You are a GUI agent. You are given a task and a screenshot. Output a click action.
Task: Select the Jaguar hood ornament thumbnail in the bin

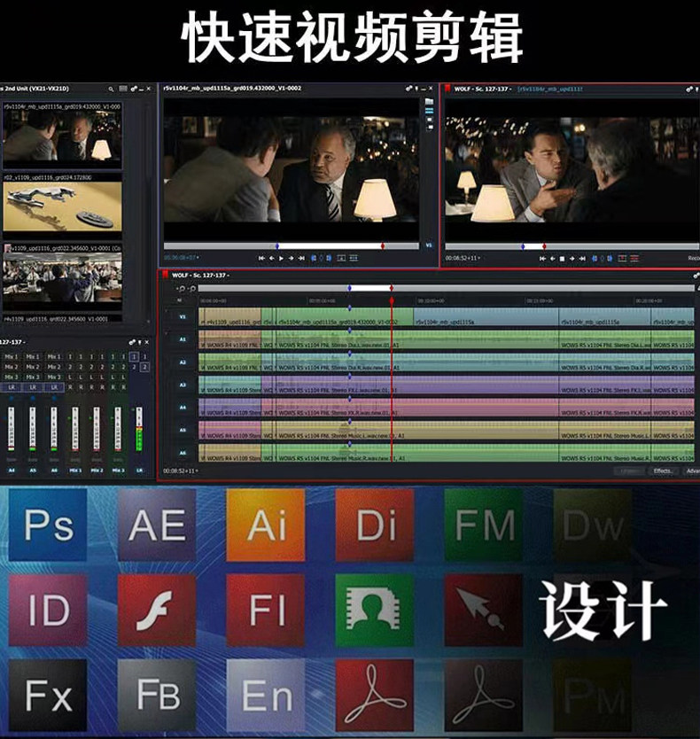coord(62,206)
